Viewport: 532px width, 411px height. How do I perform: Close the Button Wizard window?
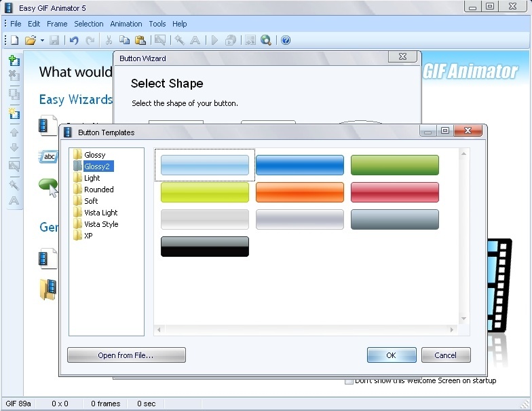tap(402, 57)
